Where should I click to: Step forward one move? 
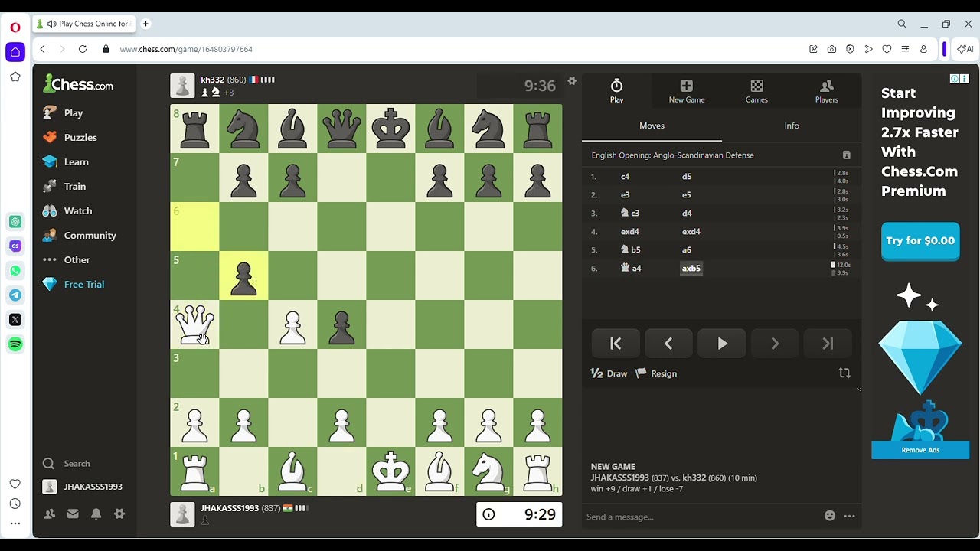click(775, 344)
